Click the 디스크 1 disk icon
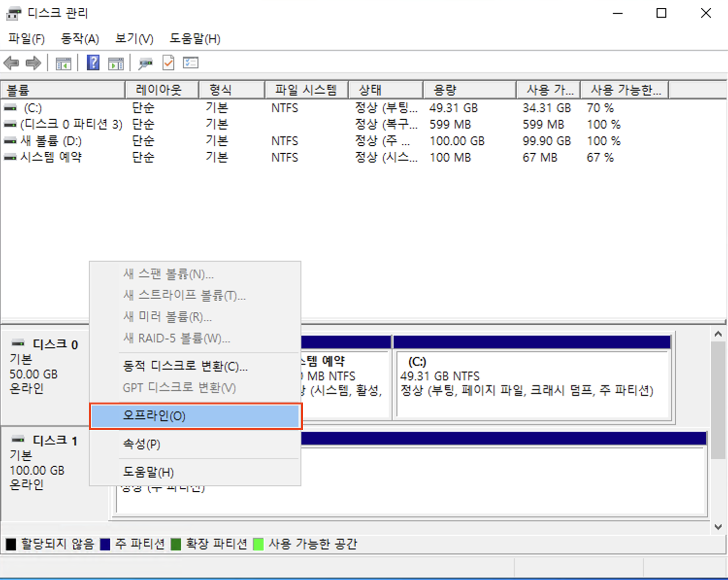728x580 pixels. tap(18, 439)
